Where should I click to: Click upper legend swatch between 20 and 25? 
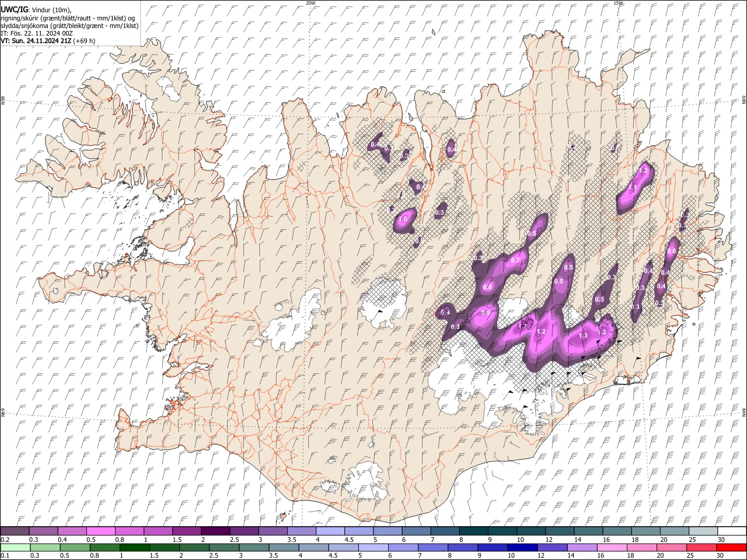(675, 531)
